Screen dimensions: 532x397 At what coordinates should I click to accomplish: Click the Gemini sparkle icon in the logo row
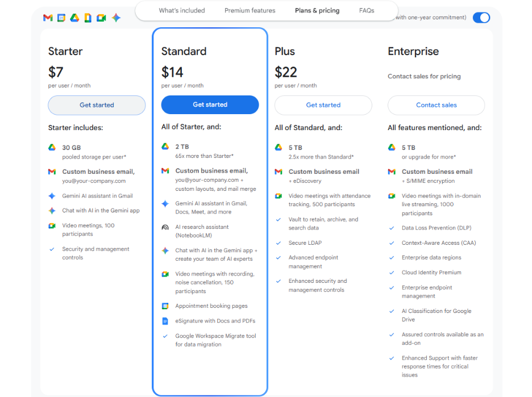pos(115,18)
